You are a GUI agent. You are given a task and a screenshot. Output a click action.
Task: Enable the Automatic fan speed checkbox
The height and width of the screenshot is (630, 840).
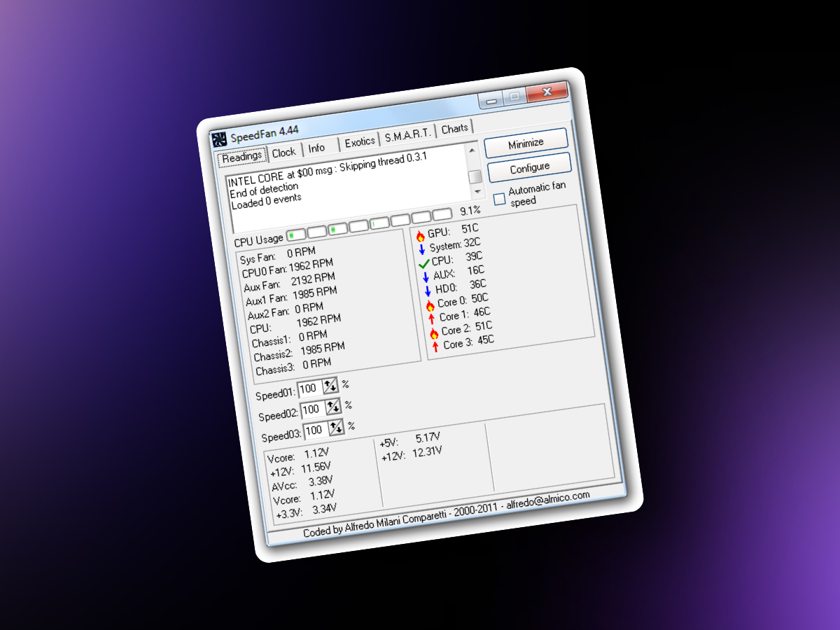point(499,199)
